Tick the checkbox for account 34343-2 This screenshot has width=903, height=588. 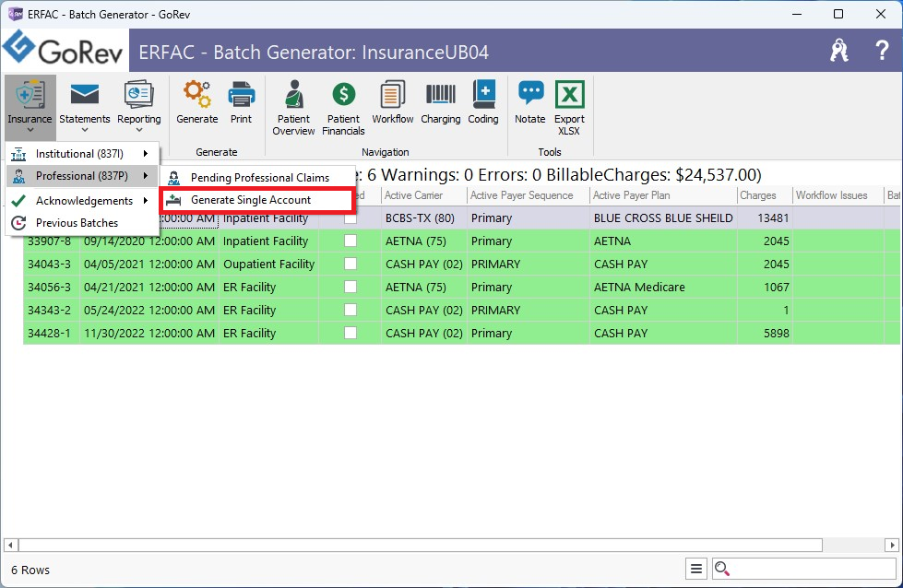click(x=351, y=310)
